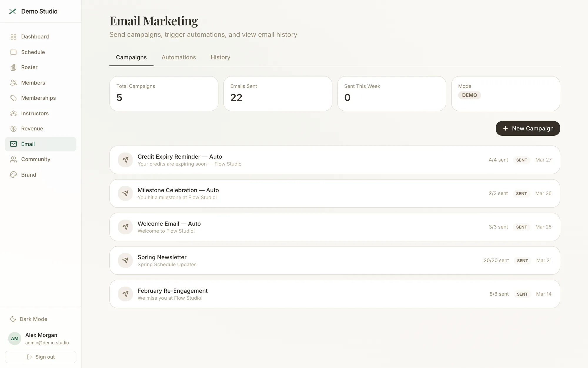588x368 pixels.
Task: Click send icon for Welcome Email
Action: point(126,227)
